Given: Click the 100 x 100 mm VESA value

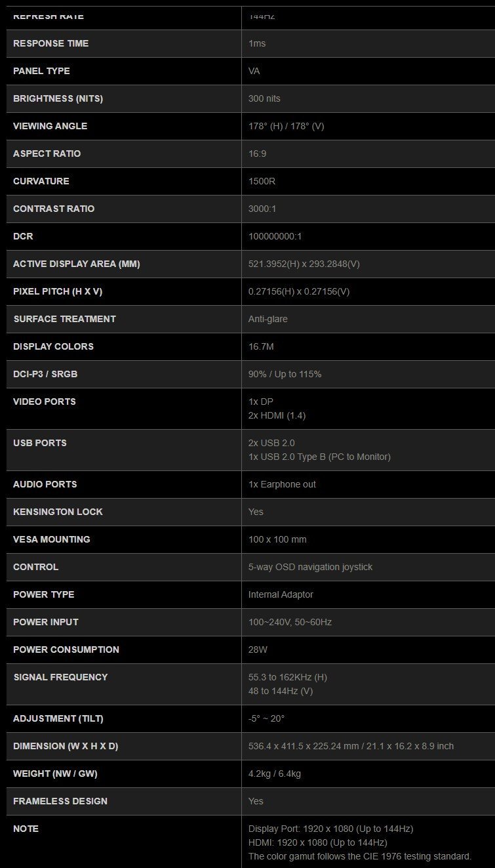Looking at the screenshot, I should (x=277, y=539).
